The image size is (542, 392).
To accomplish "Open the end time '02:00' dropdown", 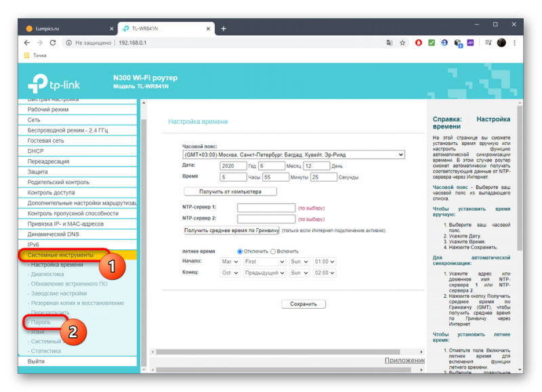I will click(325, 273).
